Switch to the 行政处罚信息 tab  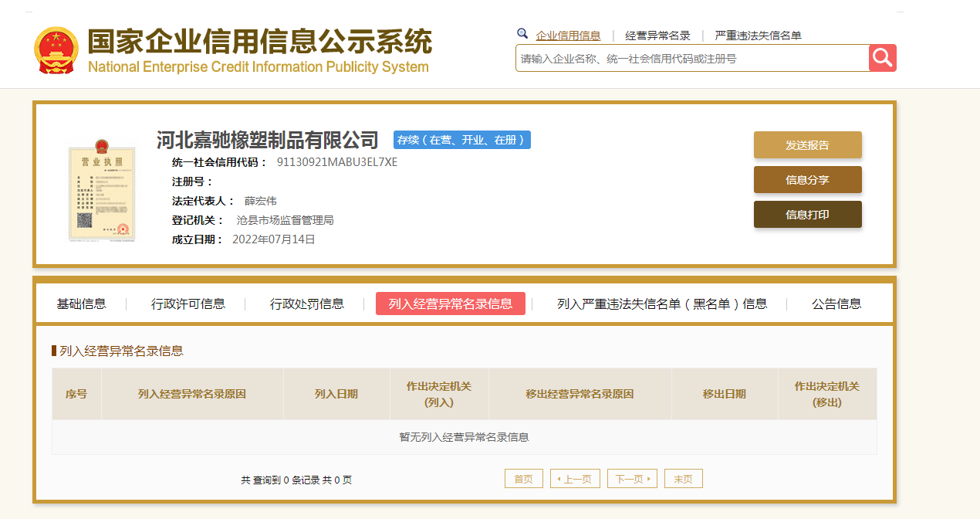click(307, 304)
